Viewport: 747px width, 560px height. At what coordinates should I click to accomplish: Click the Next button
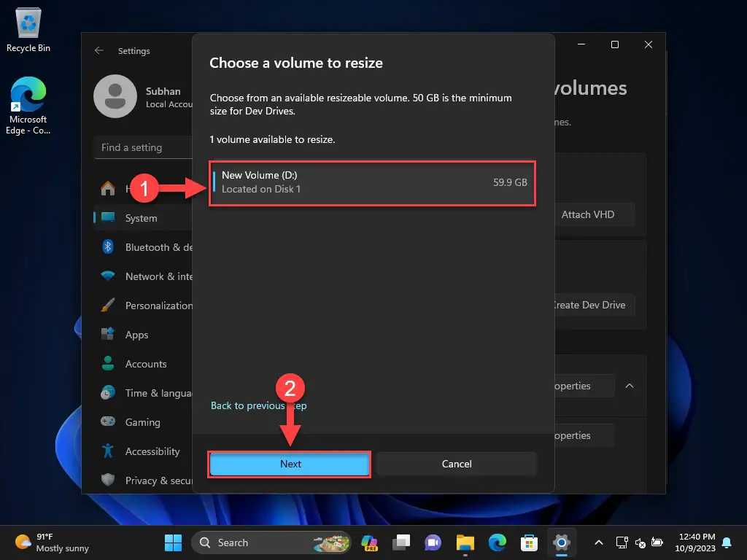pos(290,464)
